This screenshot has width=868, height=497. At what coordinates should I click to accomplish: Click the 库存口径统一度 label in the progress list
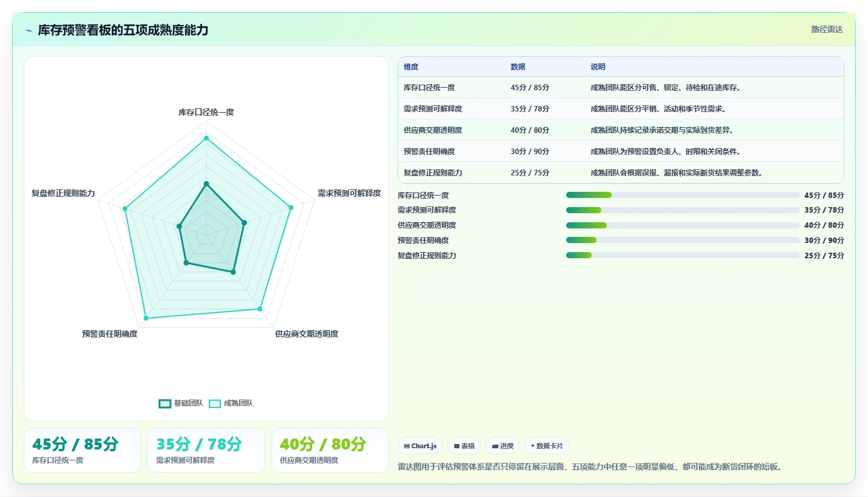[423, 196]
